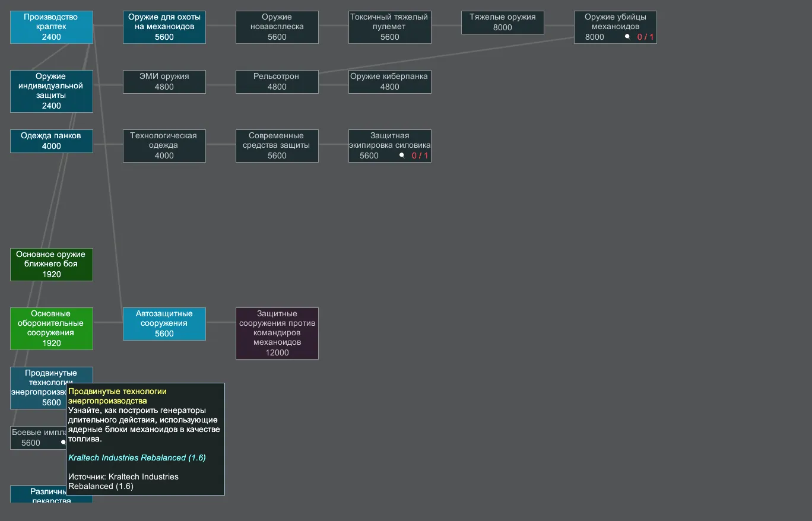Select Оружие индивидуальной защиты research

click(x=52, y=91)
